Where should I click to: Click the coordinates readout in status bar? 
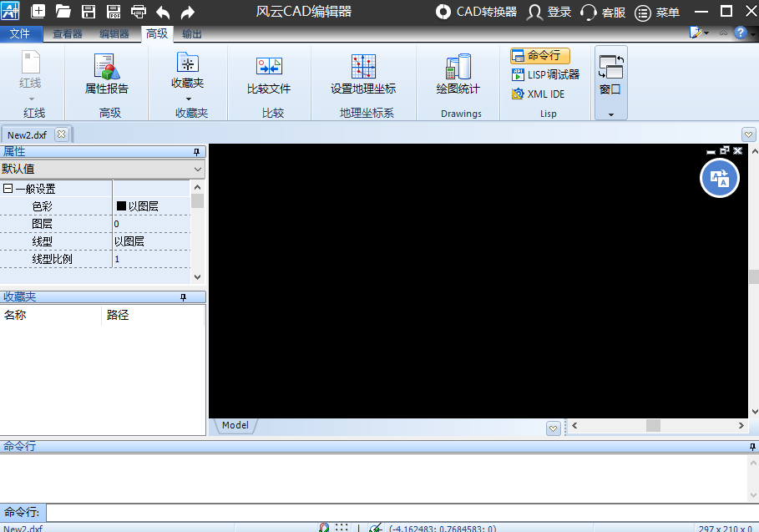443,529
